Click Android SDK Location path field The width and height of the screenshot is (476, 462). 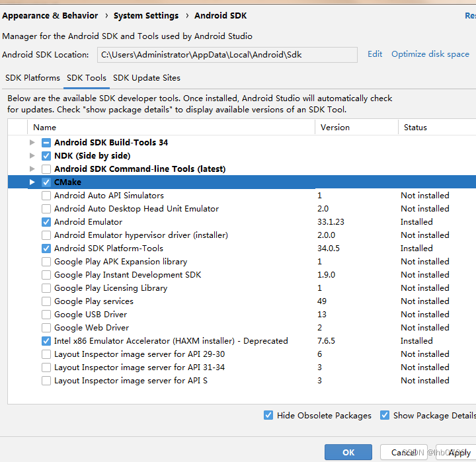pos(227,55)
